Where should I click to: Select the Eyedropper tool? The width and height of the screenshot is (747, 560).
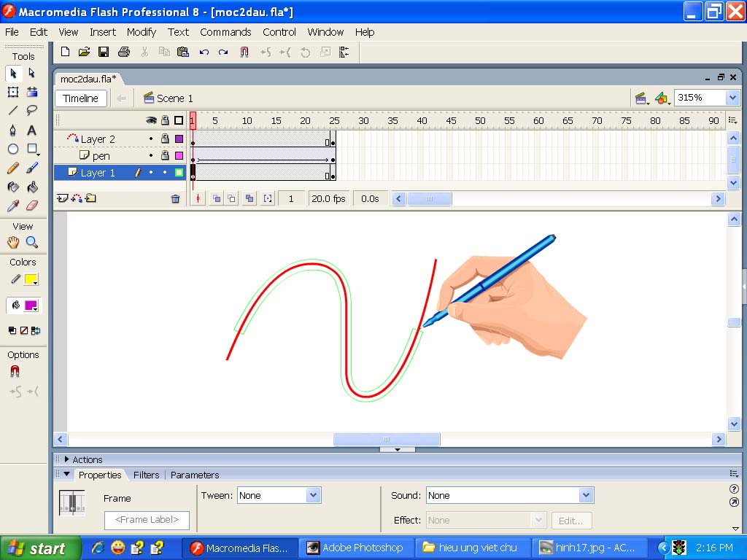13,206
